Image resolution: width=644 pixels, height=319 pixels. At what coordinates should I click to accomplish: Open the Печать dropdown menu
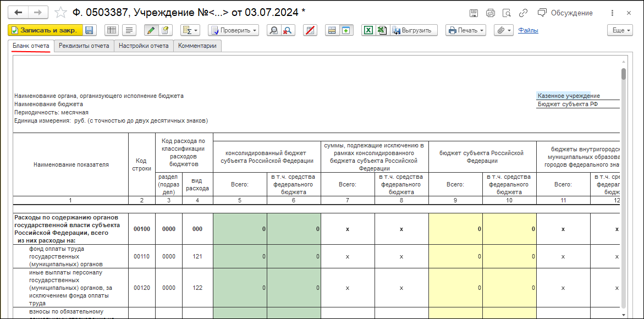point(466,30)
